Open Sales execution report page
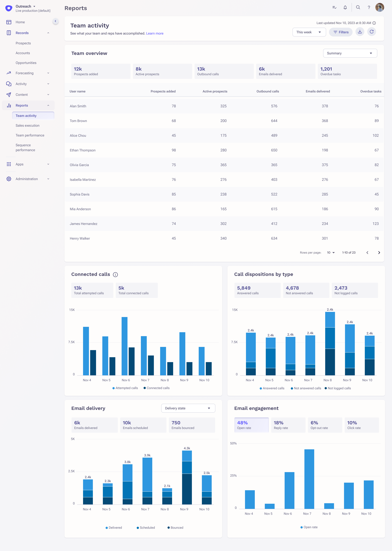Image resolution: width=392 pixels, height=551 pixels. 28,126
